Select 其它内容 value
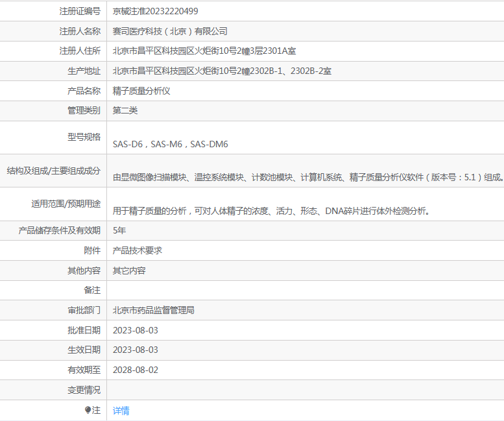Screen dimensions: 504x421 129,271
